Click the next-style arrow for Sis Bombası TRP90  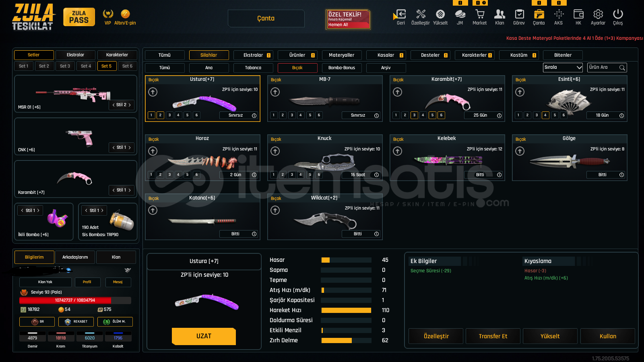click(102, 210)
